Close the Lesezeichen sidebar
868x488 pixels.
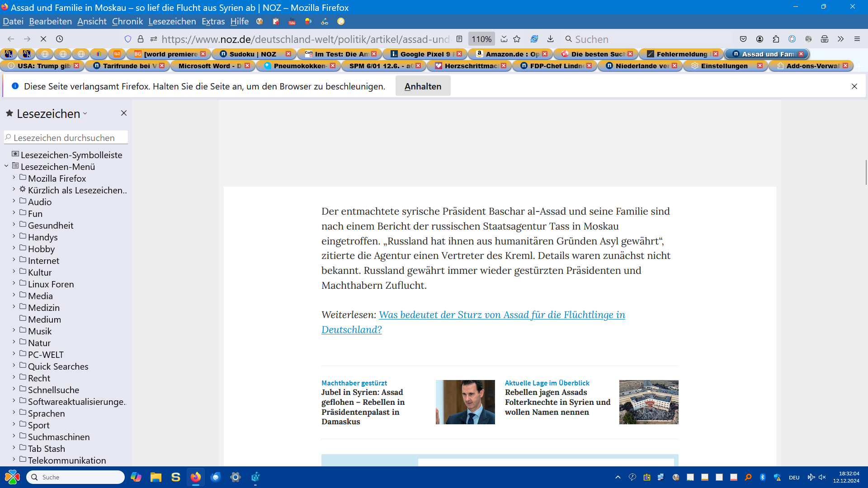pyautogui.click(x=124, y=113)
